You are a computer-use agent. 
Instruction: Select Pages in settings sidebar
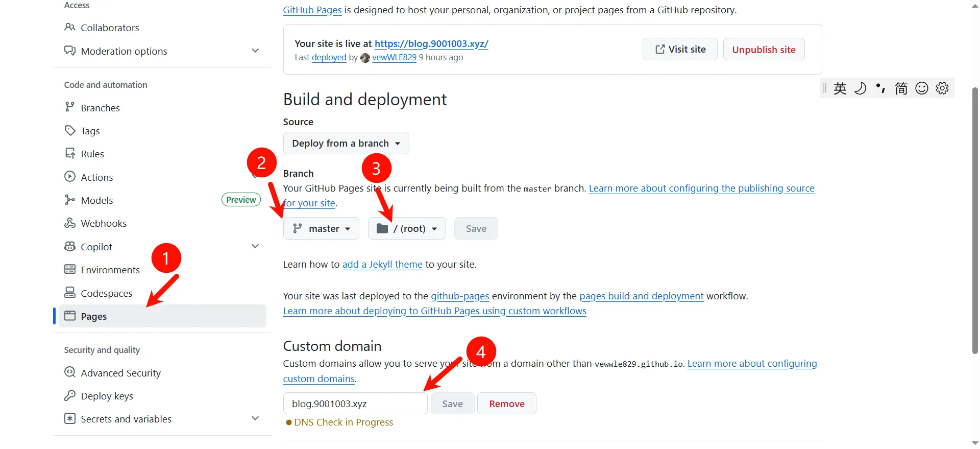(162, 316)
